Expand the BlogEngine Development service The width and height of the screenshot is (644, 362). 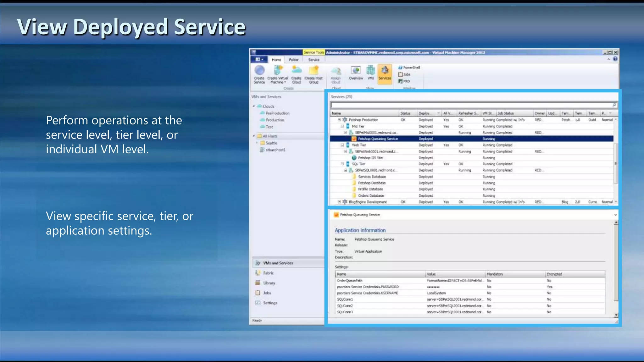(339, 202)
